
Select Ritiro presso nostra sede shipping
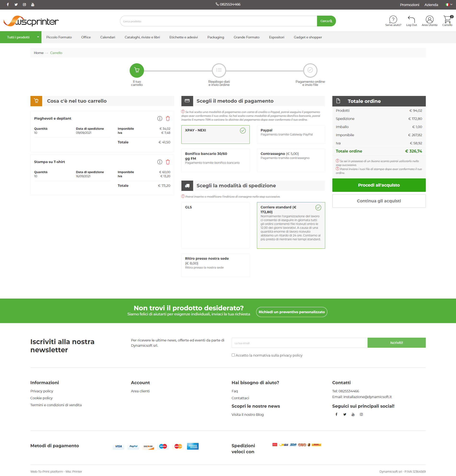coord(215,265)
